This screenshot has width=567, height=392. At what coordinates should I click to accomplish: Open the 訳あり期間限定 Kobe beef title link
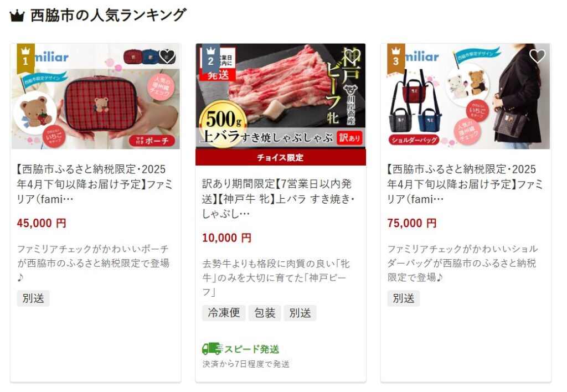click(279, 199)
